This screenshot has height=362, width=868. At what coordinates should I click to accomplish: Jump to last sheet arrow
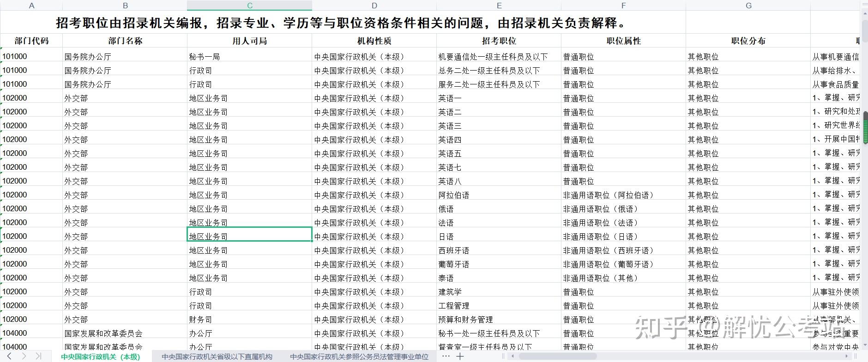(x=39, y=356)
